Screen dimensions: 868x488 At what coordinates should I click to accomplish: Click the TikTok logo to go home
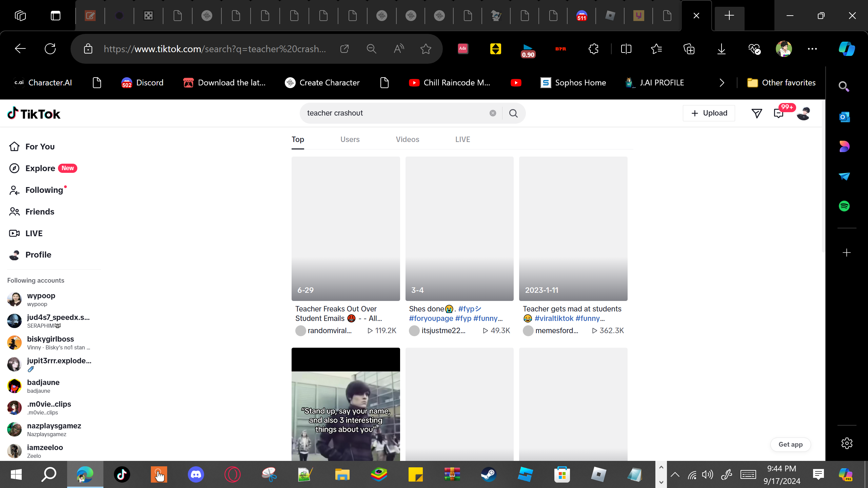click(34, 114)
